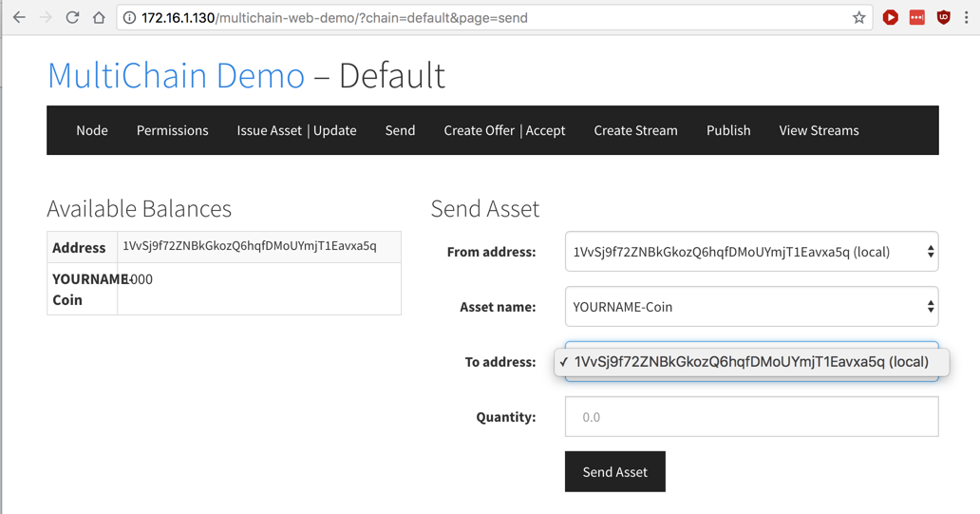Viewport: 980px width, 514px height.
Task: Navigate to the Node page
Action: click(92, 130)
